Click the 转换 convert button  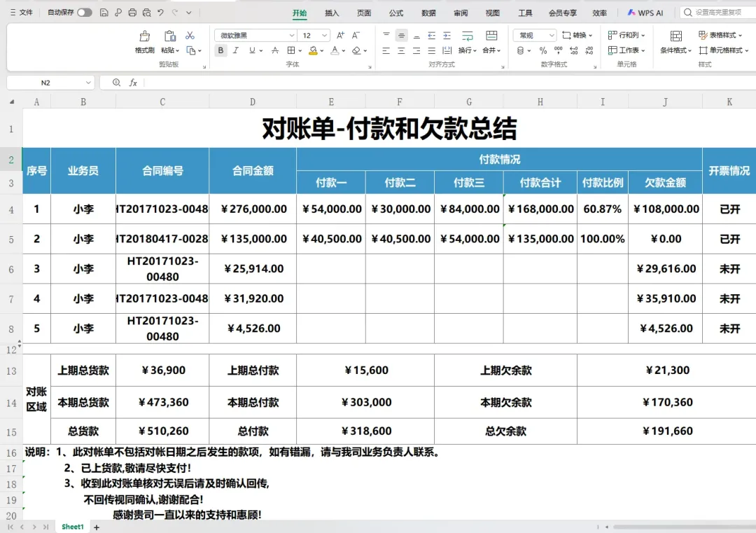point(577,35)
